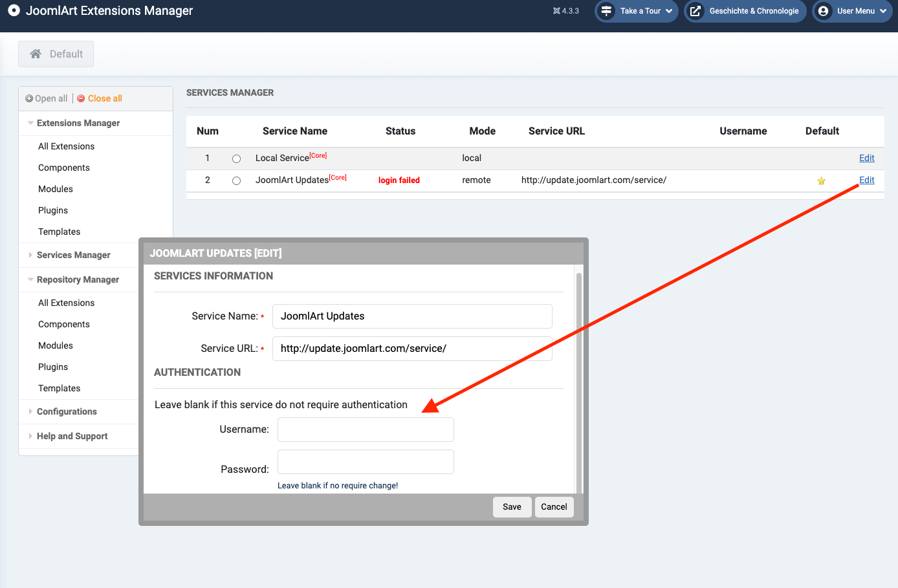
Task: Click the "Leave blank if no require change!" hint
Action: pos(338,485)
